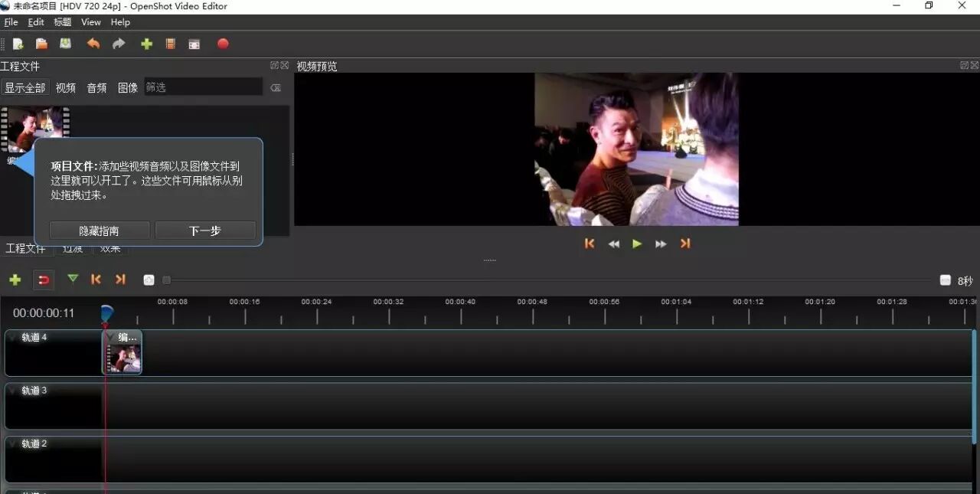Image resolution: width=980 pixels, height=494 pixels.
Task: Click the timeline ruler at 00:01:04
Action: pyautogui.click(x=676, y=302)
